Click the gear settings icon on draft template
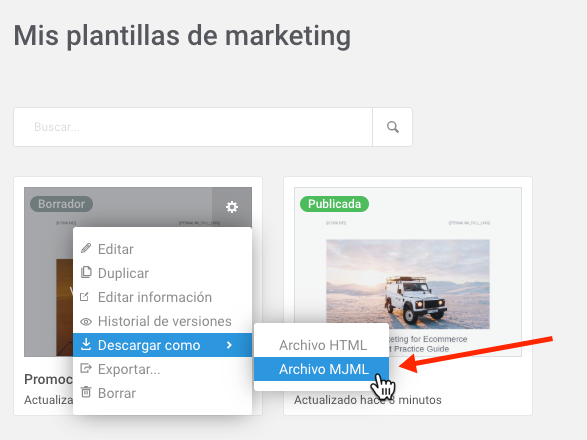Viewport: 587px width, 440px height. click(x=232, y=207)
